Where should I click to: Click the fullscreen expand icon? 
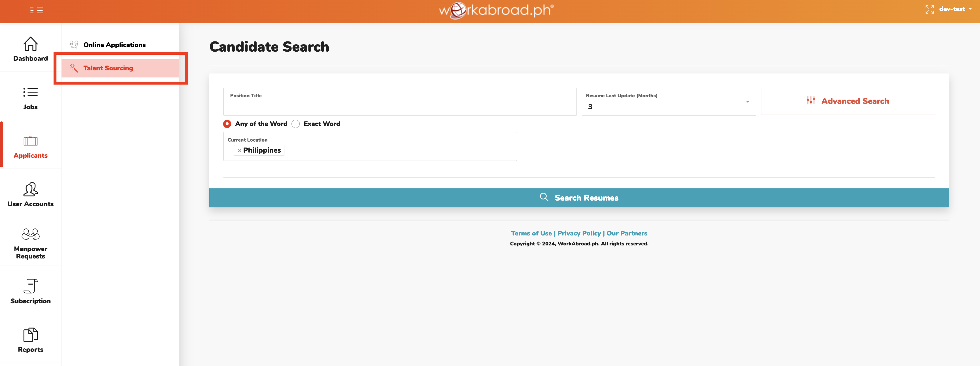[930, 10]
